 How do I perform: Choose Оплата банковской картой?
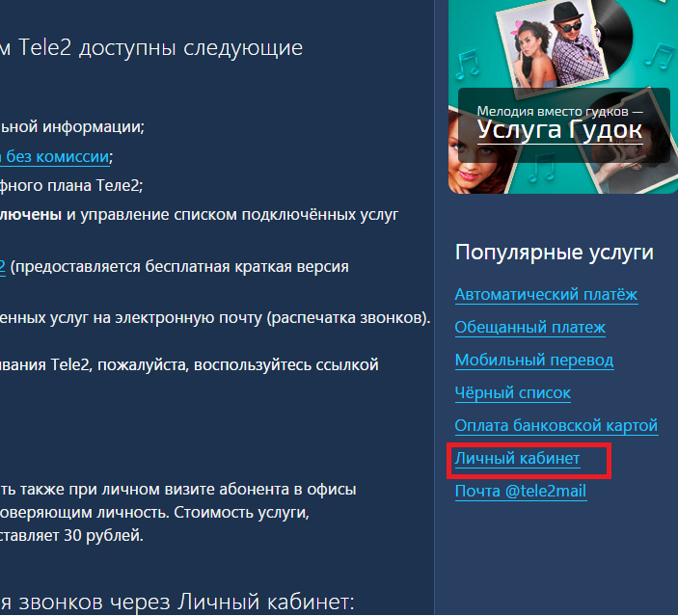pyautogui.click(x=556, y=426)
